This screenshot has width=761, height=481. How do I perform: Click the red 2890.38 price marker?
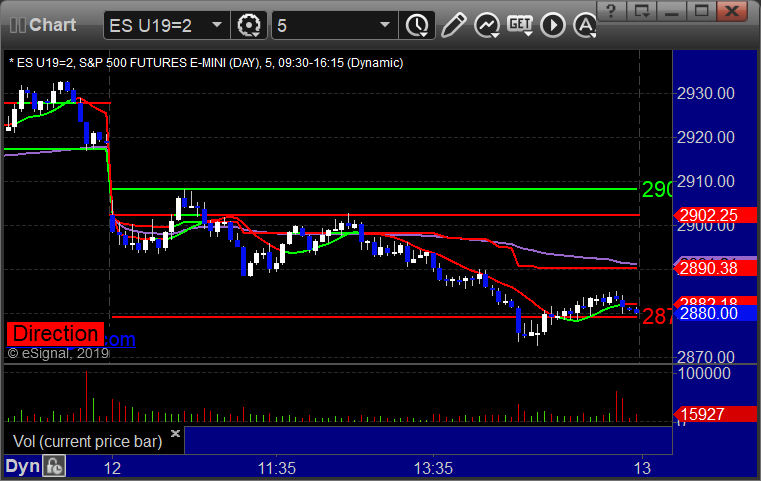715,268
